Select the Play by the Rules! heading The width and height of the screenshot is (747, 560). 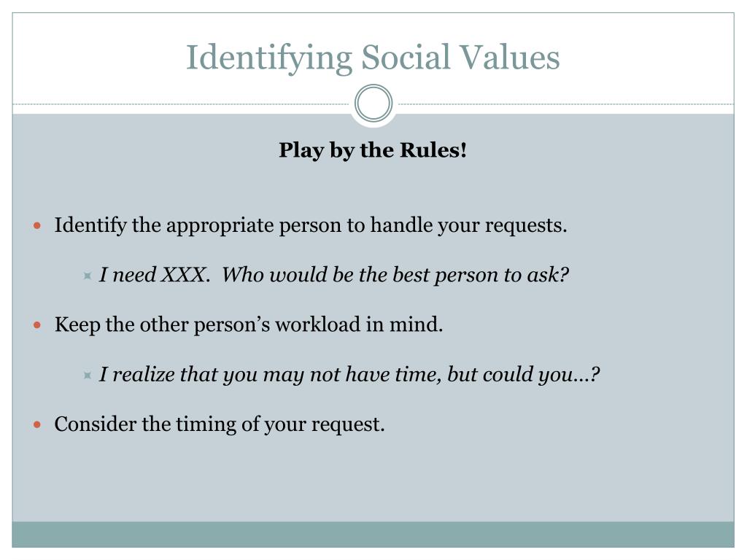click(x=373, y=150)
